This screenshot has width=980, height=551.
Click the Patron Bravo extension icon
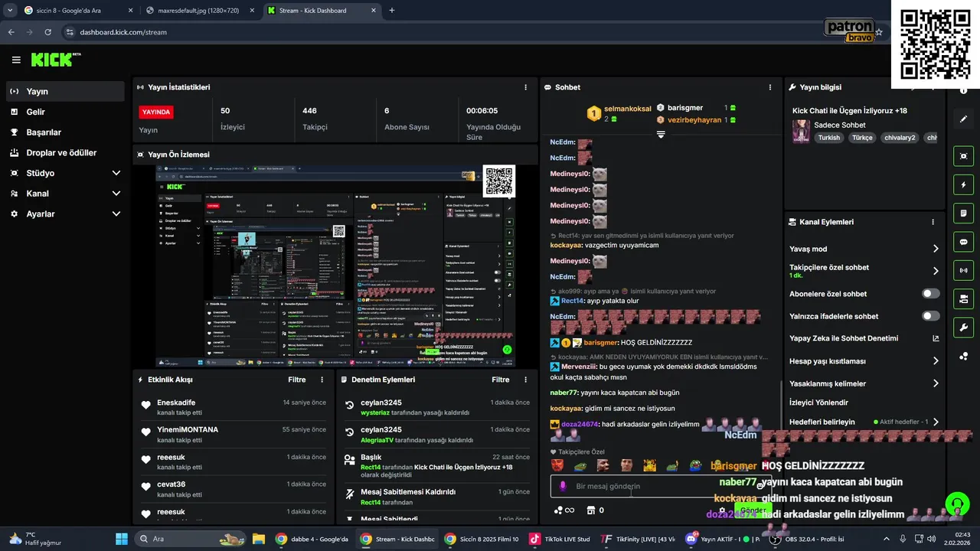(x=850, y=31)
